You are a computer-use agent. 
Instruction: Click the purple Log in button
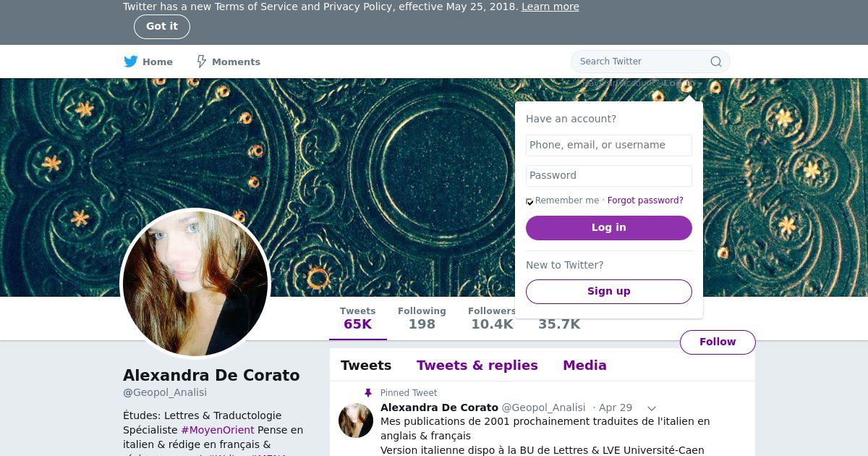click(x=609, y=227)
